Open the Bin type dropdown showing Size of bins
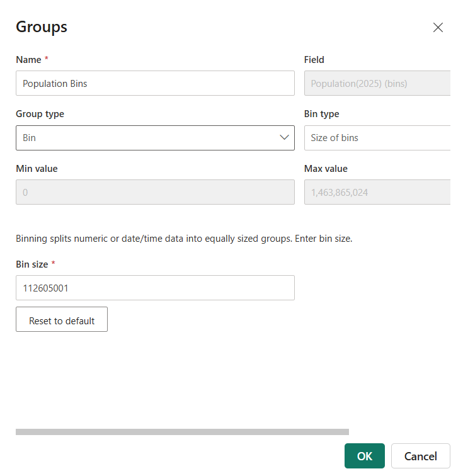 377,138
